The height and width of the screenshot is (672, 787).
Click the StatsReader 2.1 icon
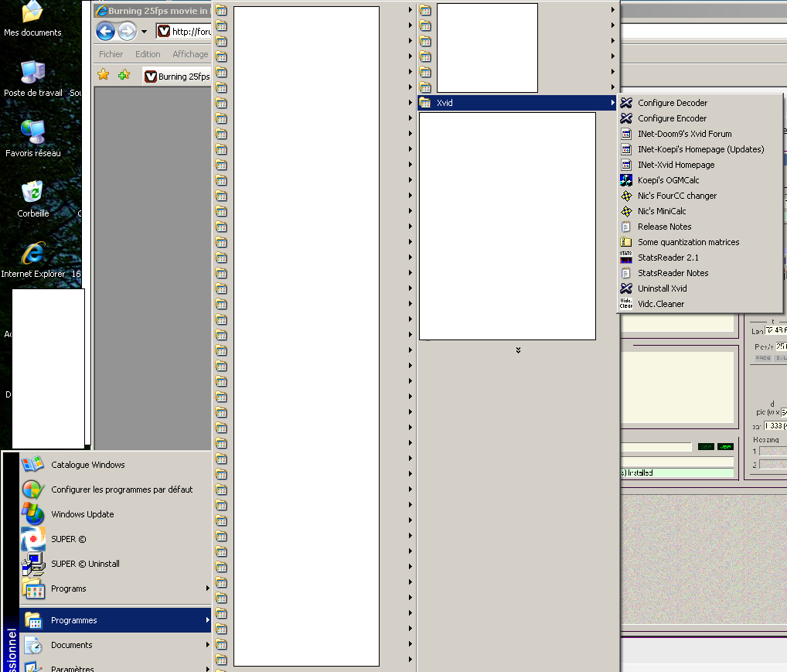pos(626,258)
